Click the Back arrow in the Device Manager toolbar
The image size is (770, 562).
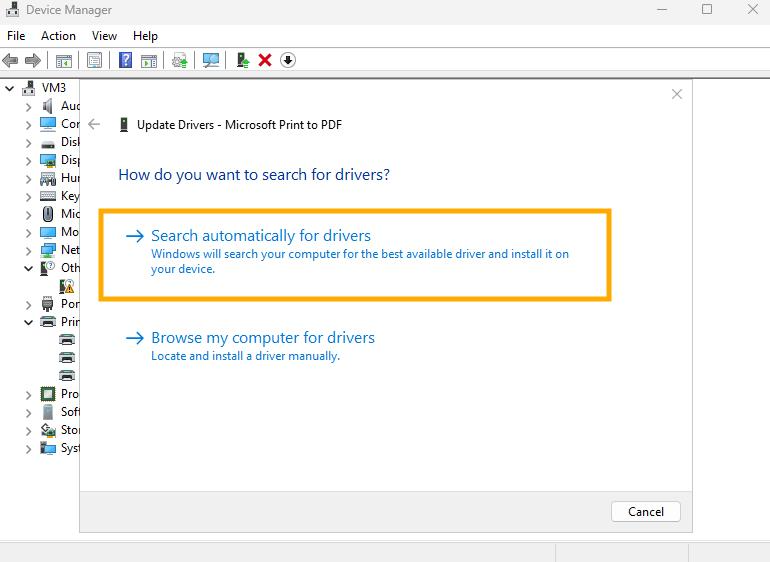10,60
